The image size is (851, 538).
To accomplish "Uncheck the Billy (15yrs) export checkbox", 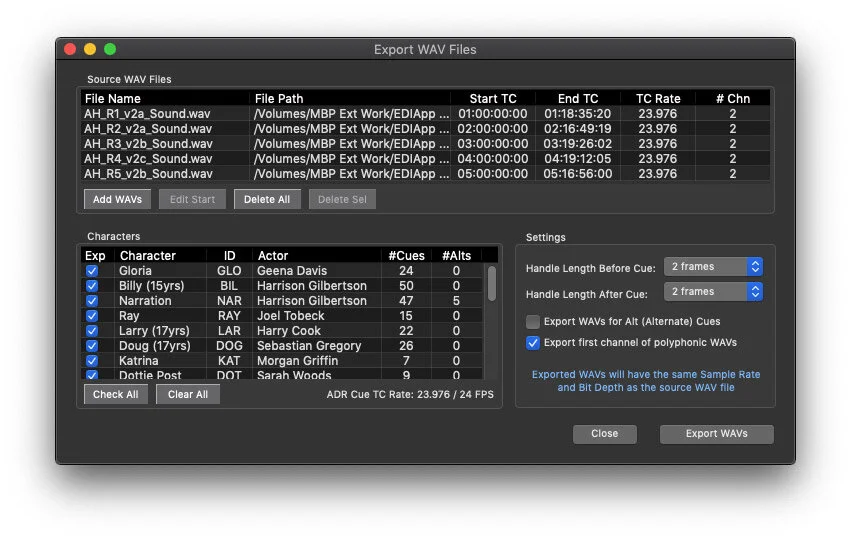I will click(92, 286).
